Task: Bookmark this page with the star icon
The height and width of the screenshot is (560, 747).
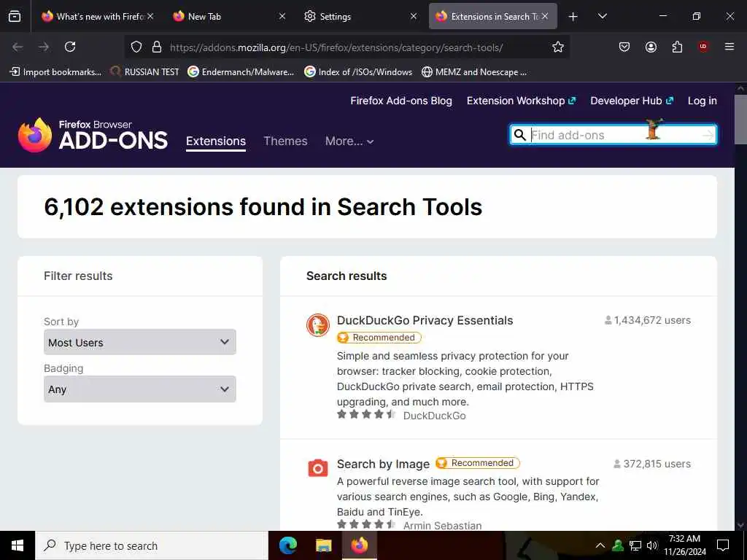Action: (558, 47)
